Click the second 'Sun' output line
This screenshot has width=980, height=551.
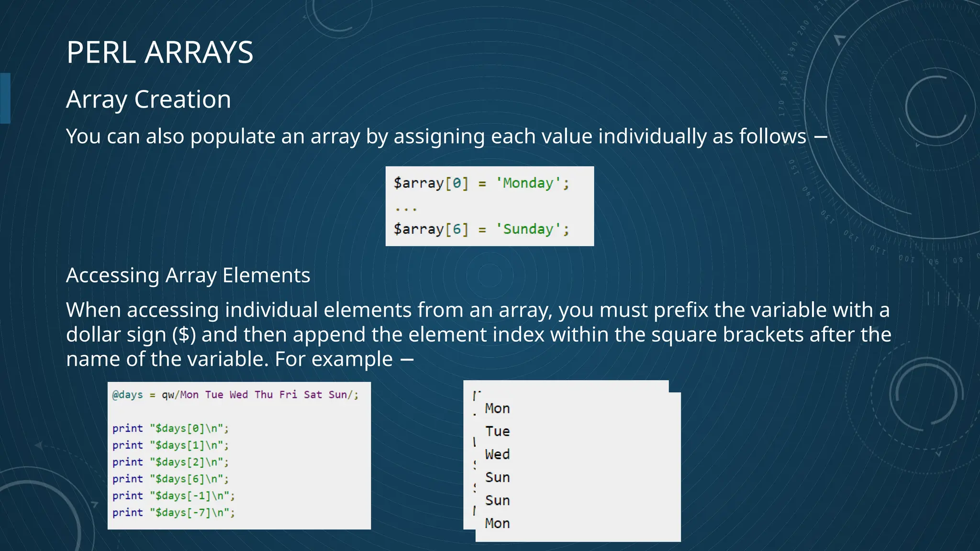(x=497, y=500)
